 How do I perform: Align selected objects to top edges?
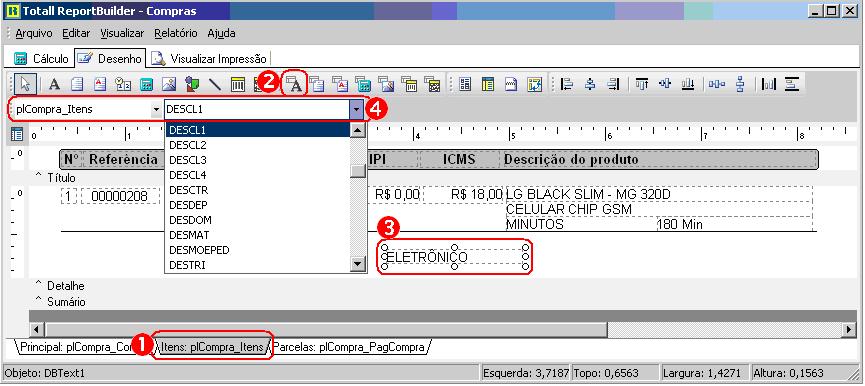642,84
